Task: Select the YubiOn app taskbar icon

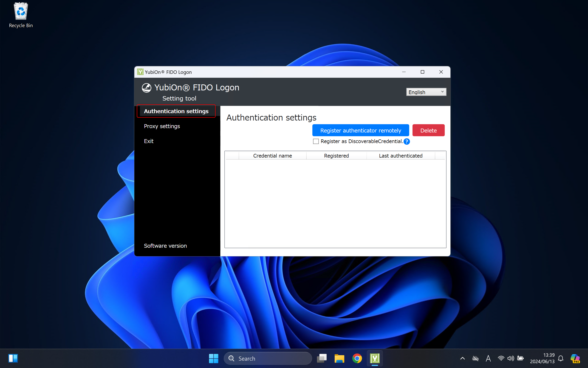Action: [375, 358]
